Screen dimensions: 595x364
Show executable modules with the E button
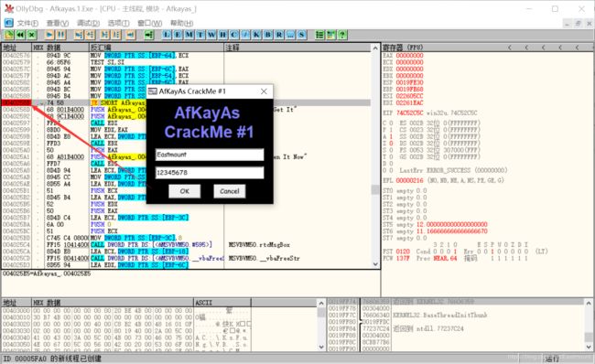click(x=178, y=35)
